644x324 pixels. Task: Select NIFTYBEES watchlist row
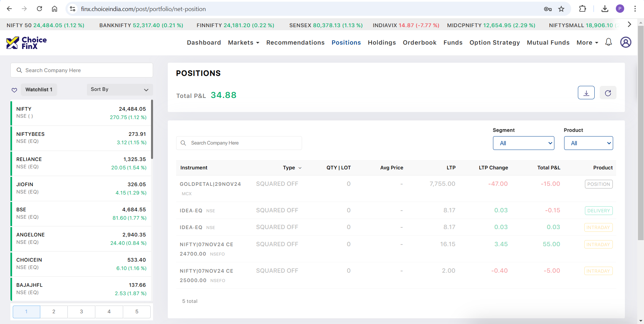point(81,138)
